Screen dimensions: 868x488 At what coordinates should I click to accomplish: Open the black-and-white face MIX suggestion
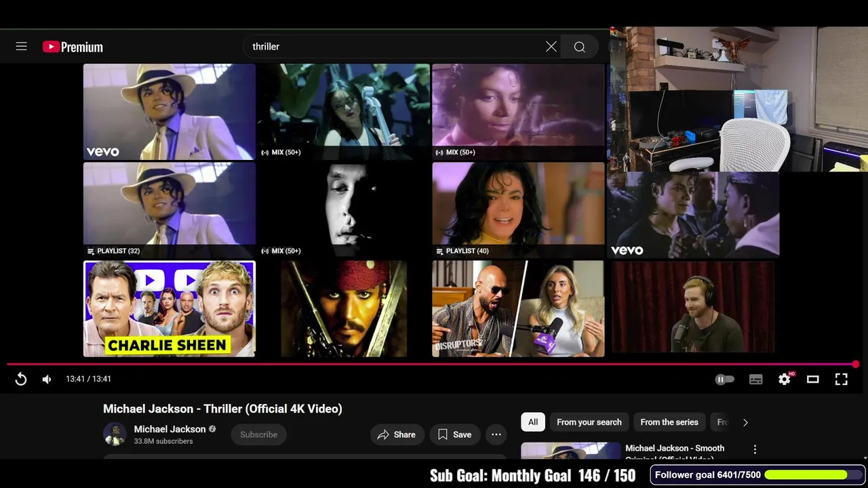pyautogui.click(x=344, y=210)
